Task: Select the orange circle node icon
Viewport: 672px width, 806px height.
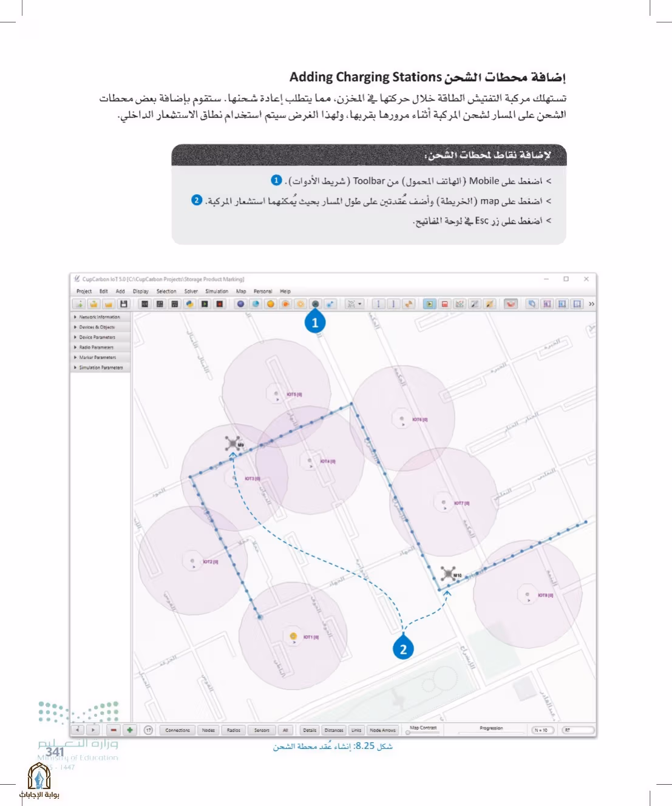Action: point(271,304)
